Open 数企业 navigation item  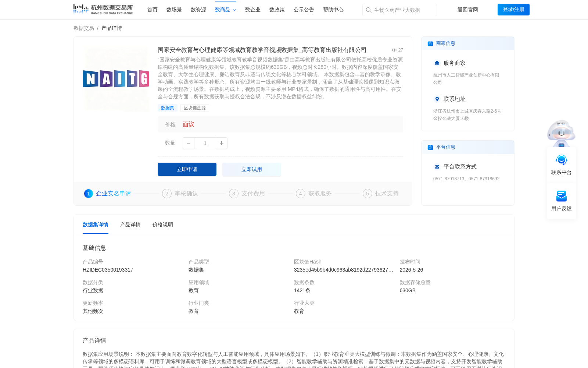[253, 10]
